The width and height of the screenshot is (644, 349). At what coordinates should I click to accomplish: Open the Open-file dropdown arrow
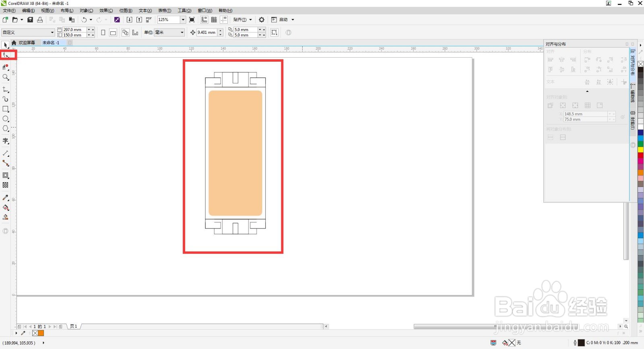coord(22,20)
